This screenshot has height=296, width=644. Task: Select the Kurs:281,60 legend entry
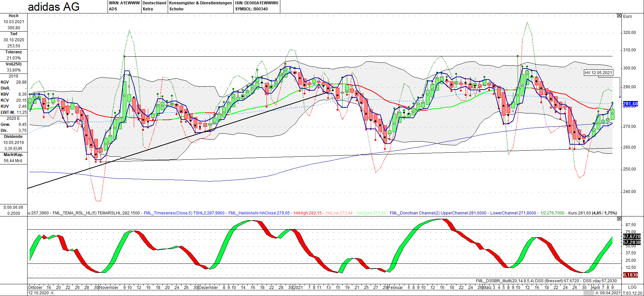click(x=579, y=213)
